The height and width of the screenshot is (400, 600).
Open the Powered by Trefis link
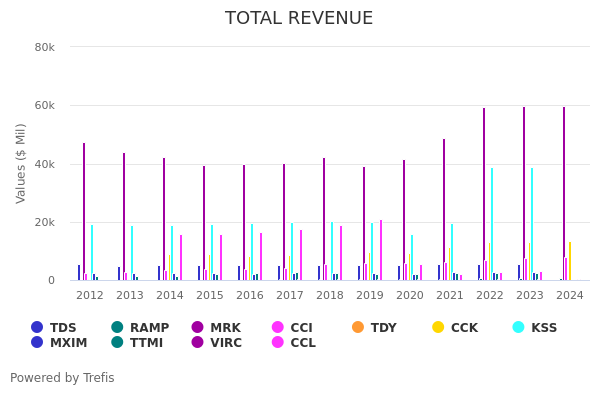tap(62, 378)
